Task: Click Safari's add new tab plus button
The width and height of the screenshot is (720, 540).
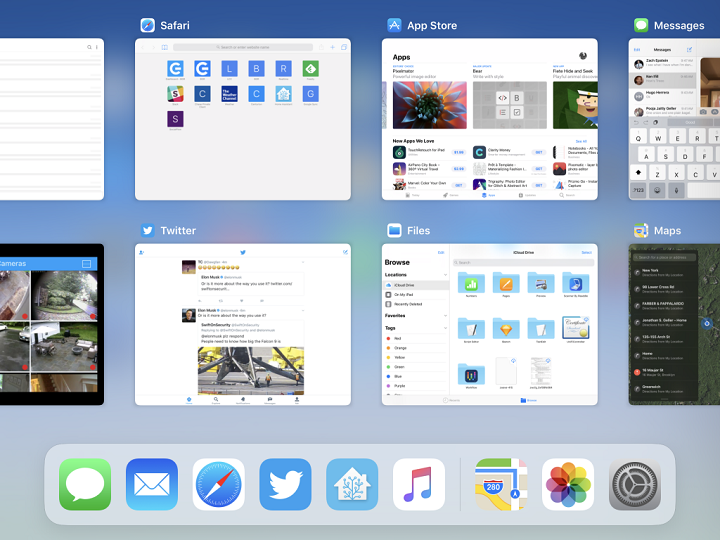Action: [332, 47]
